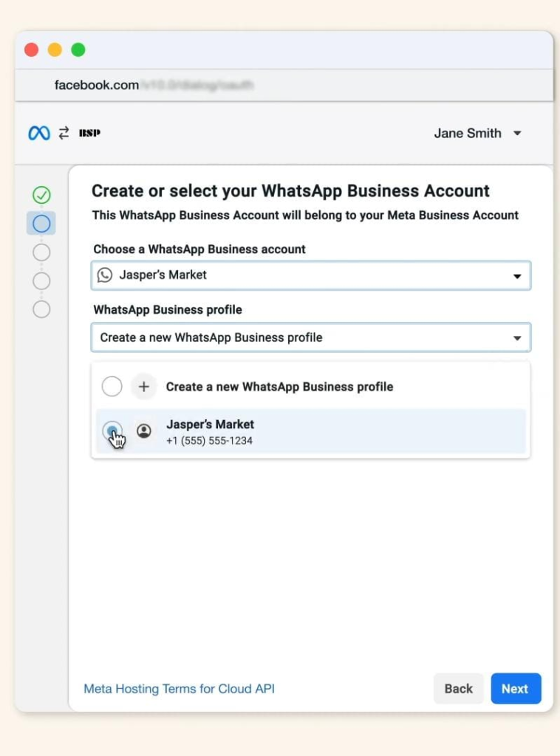Click the Create a new WhatsApp Business profile option text

click(x=279, y=387)
